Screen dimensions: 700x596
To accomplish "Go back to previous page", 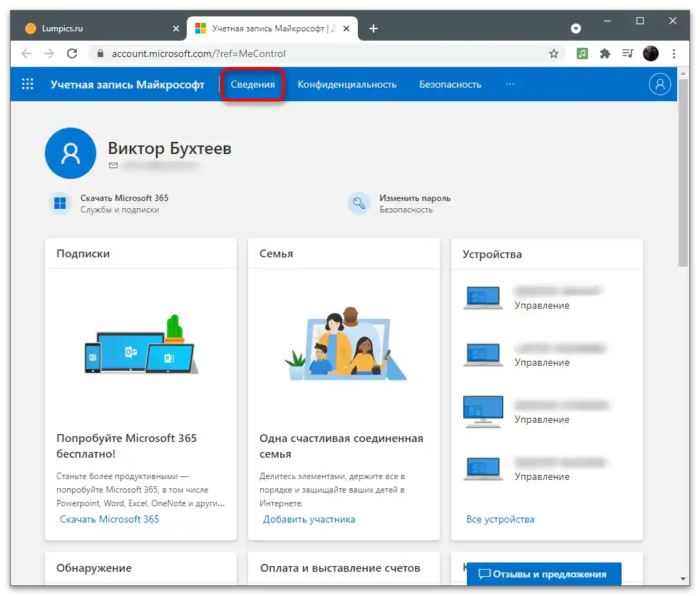I will [x=26, y=53].
